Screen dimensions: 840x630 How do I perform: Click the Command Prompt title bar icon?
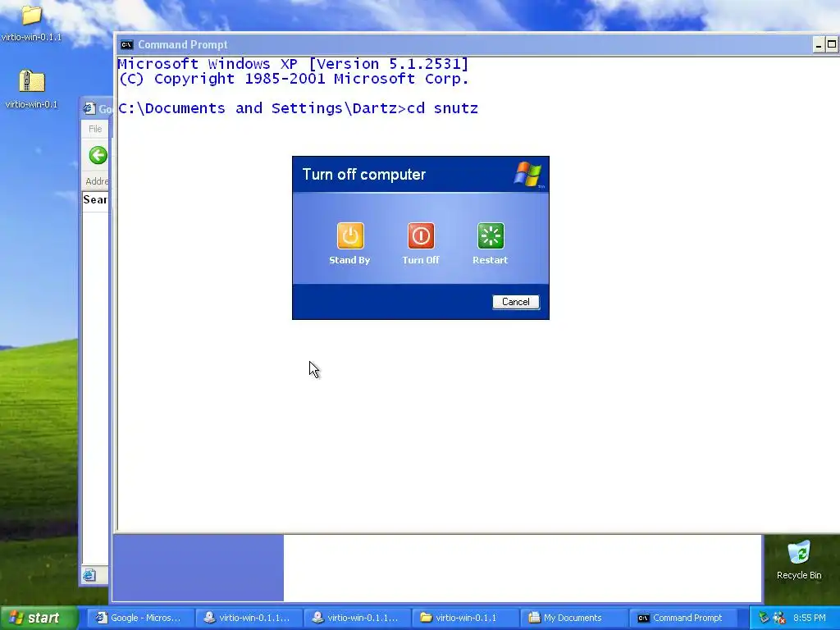click(126, 44)
